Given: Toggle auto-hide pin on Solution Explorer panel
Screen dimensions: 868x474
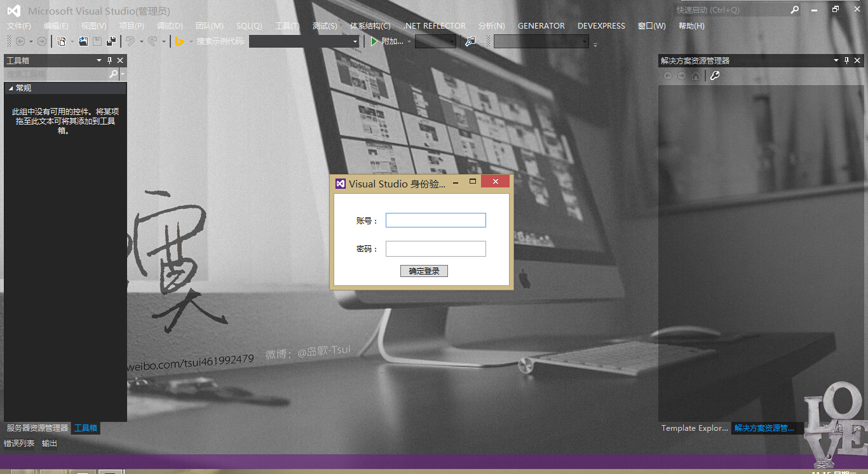Looking at the screenshot, I should click(846, 60).
